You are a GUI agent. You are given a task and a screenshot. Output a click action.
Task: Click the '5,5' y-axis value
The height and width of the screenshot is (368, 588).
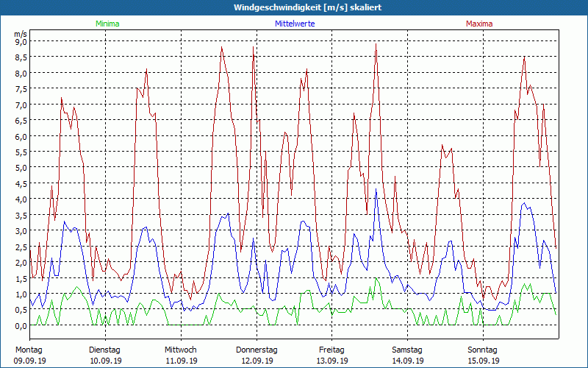(21, 152)
